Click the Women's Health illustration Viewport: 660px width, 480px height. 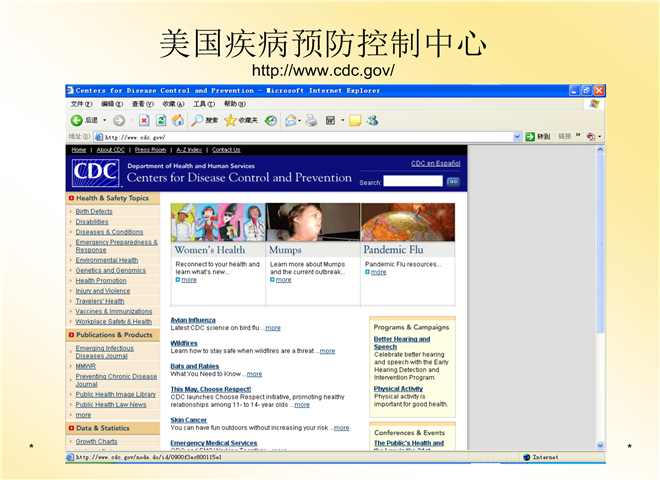point(218,222)
